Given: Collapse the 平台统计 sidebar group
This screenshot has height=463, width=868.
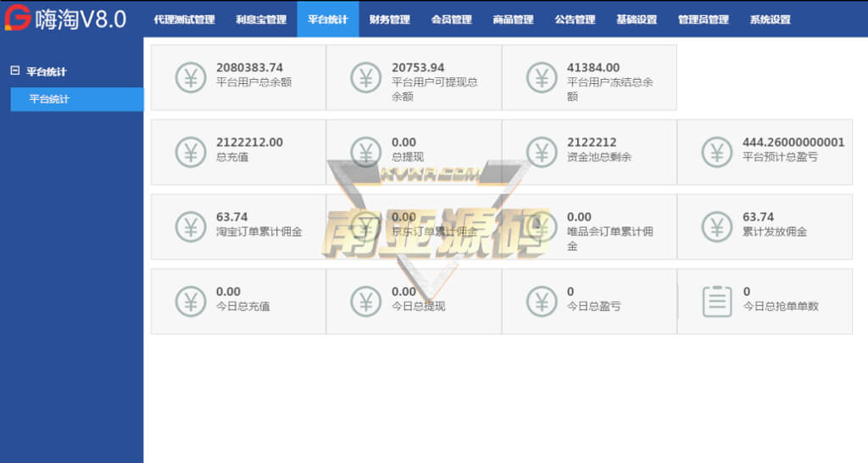Looking at the screenshot, I should tap(15, 71).
